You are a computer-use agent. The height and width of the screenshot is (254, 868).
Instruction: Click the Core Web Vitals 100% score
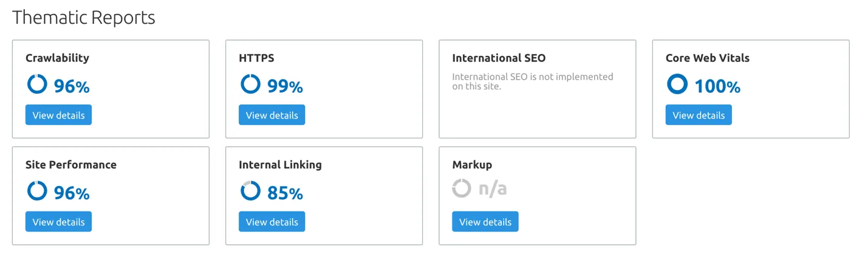click(x=717, y=87)
